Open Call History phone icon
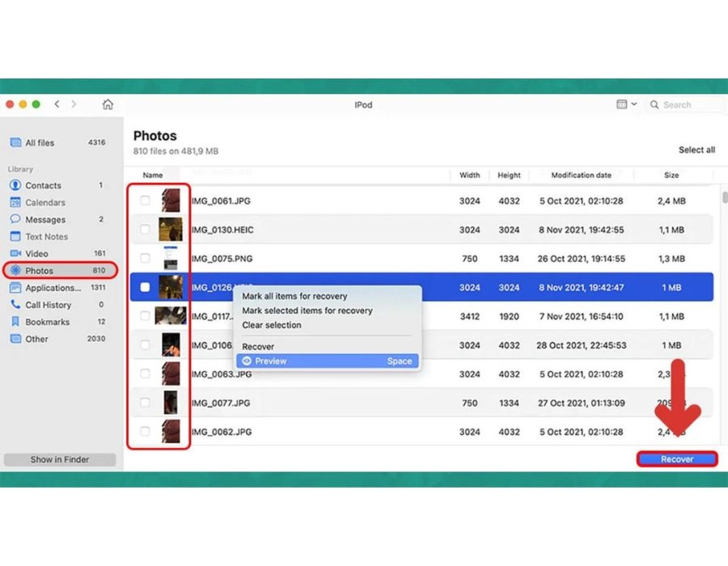The image size is (728, 566). (15, 304)
